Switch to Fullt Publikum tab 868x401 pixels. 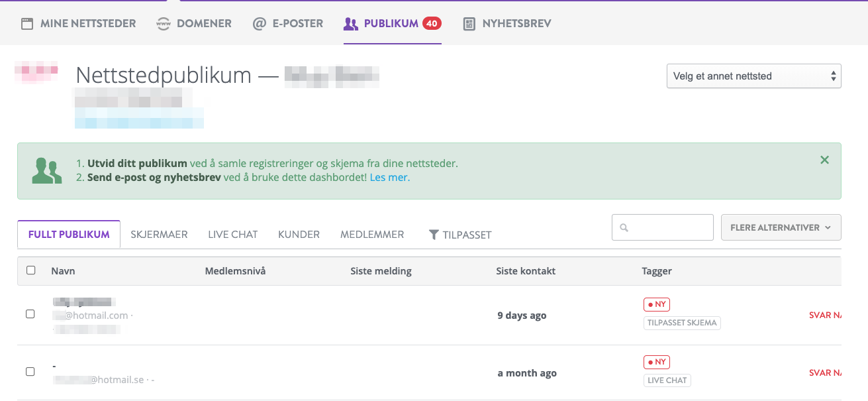[x=69, y=235]
